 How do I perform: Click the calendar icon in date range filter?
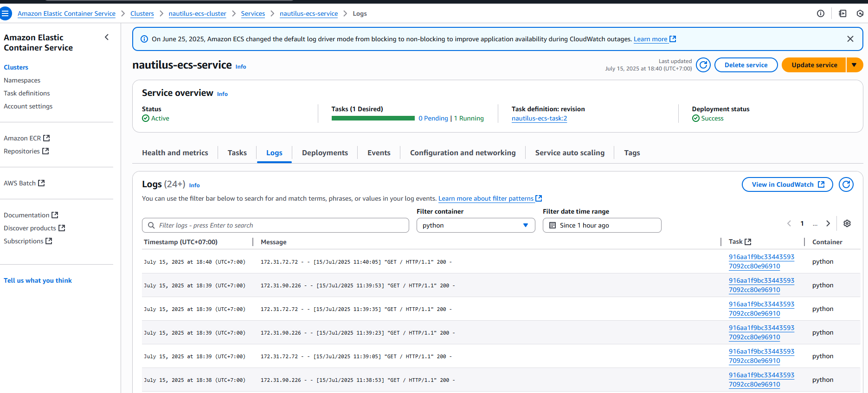pyautogui.click(x=553, y=225)
